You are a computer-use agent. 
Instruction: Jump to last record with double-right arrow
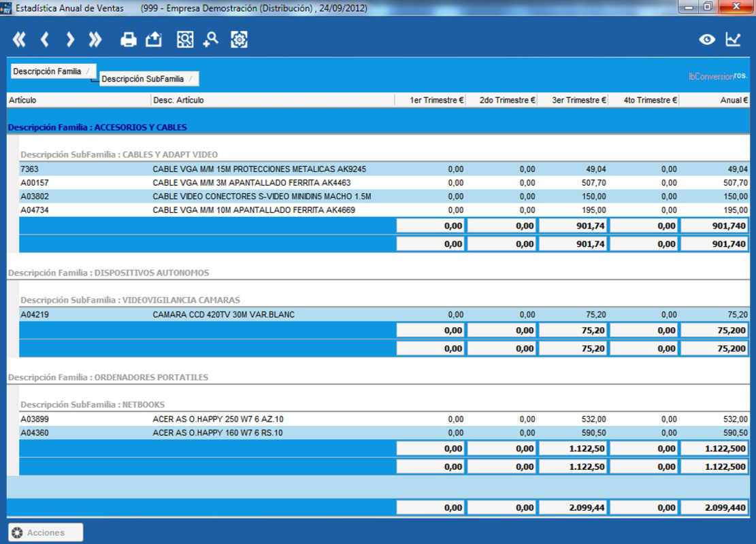[x=95, y=39]
